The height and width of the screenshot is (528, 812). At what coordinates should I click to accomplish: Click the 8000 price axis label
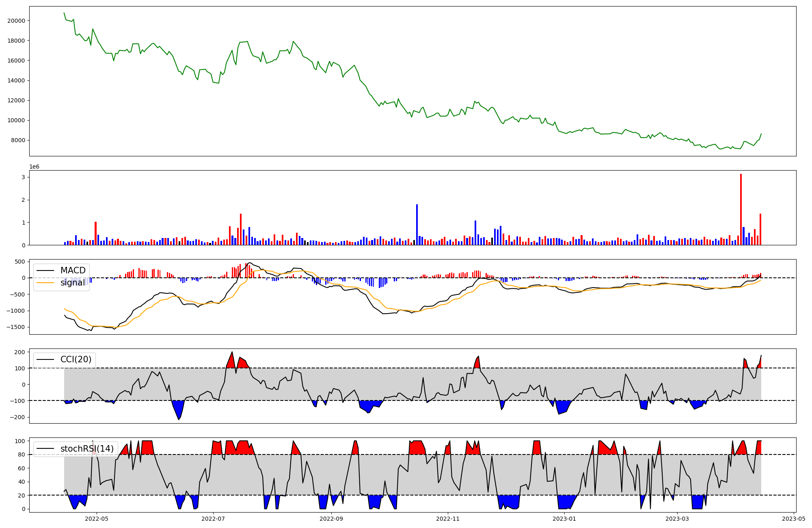click(x=18, y=141)
